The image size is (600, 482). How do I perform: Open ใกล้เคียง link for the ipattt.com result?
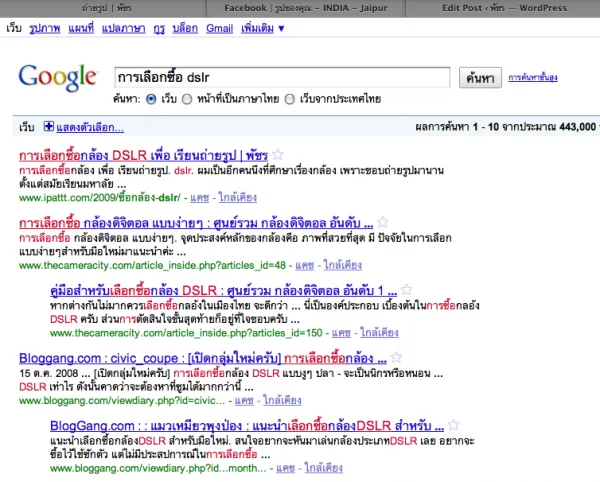237,197
